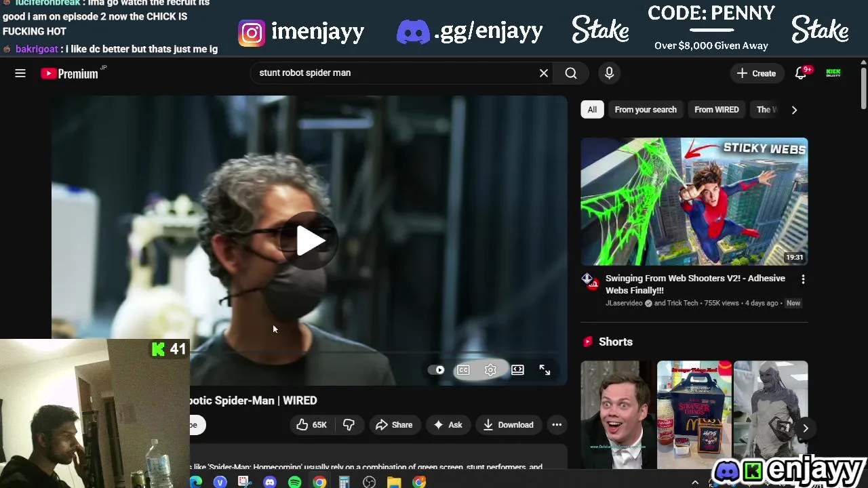Play the video with center play button
868x488 pixels.
[310, 241]
